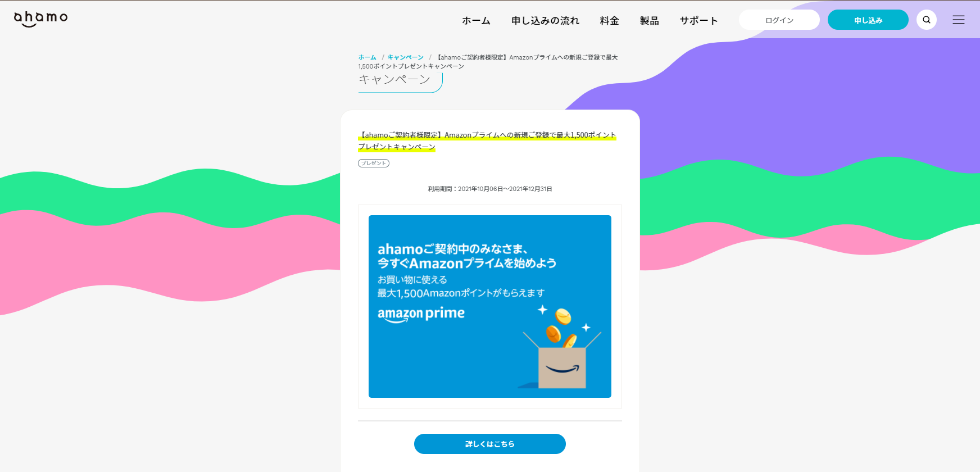
Task: Click the ログイン button
Action: pos(779,20)
